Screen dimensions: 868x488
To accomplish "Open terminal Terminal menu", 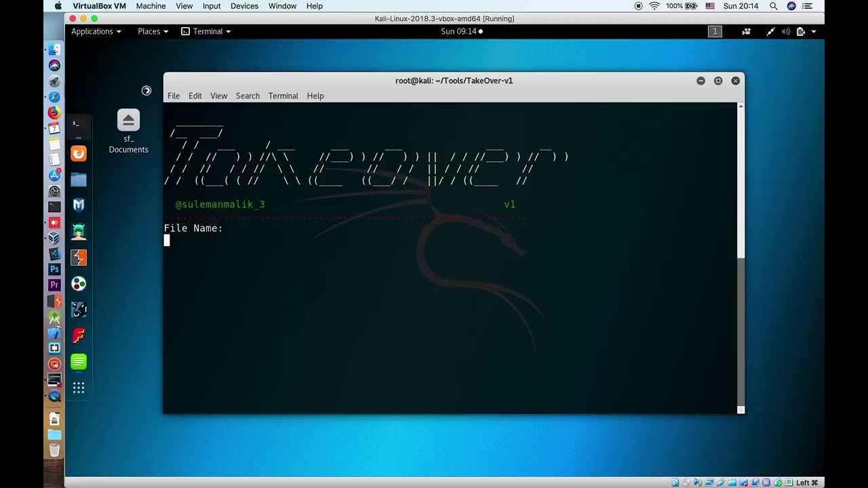I will (283, 96).
